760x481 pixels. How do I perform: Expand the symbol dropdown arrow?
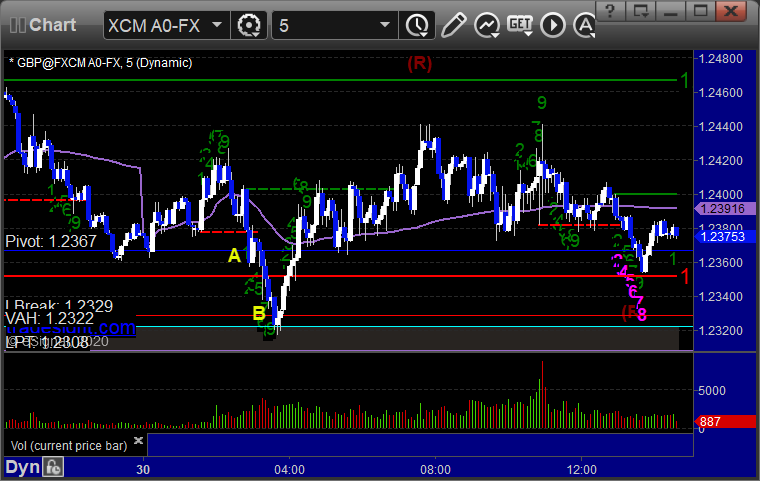tap(217, 24)
